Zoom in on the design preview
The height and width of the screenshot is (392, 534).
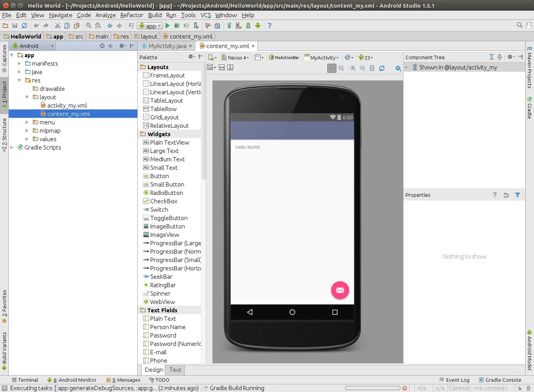[x=353, y=68]
